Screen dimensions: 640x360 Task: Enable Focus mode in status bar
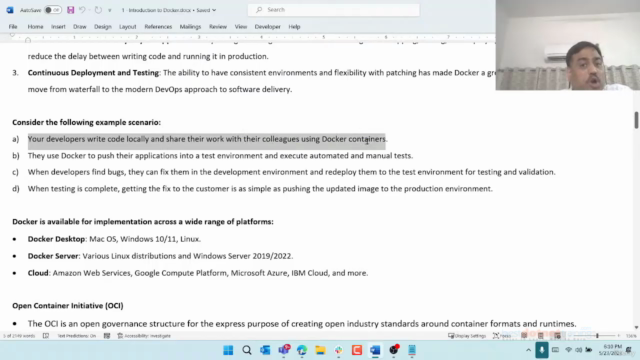(502, 336)
